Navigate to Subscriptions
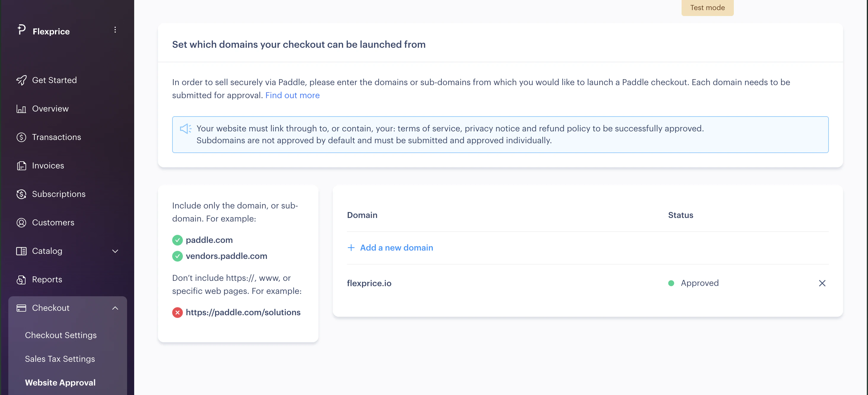Viewport: 868px width, 395px height. (x=58, y=194)
